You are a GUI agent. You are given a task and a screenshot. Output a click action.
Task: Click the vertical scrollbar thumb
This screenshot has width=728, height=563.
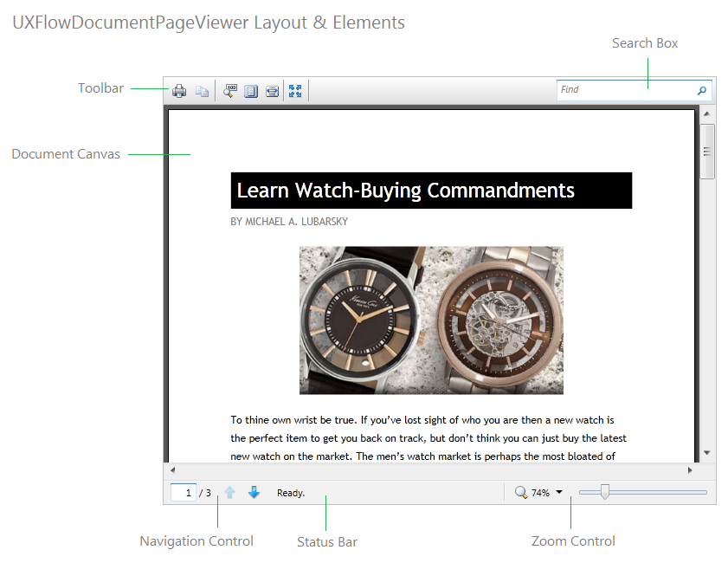[x=706, y=151]
